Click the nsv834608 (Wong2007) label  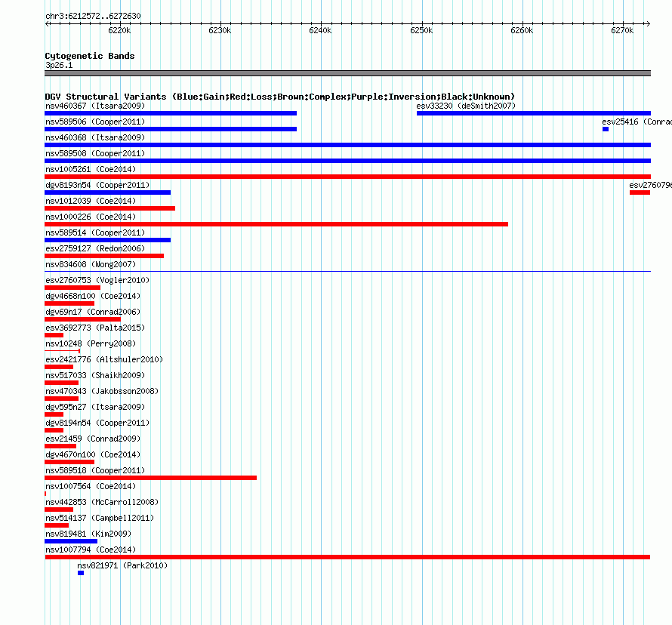pos(91,264)
